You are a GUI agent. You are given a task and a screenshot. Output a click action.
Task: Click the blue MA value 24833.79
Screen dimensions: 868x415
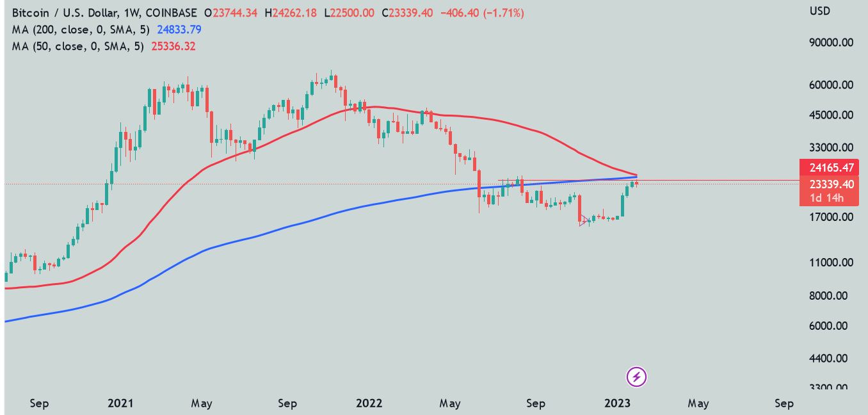(181, 29)
